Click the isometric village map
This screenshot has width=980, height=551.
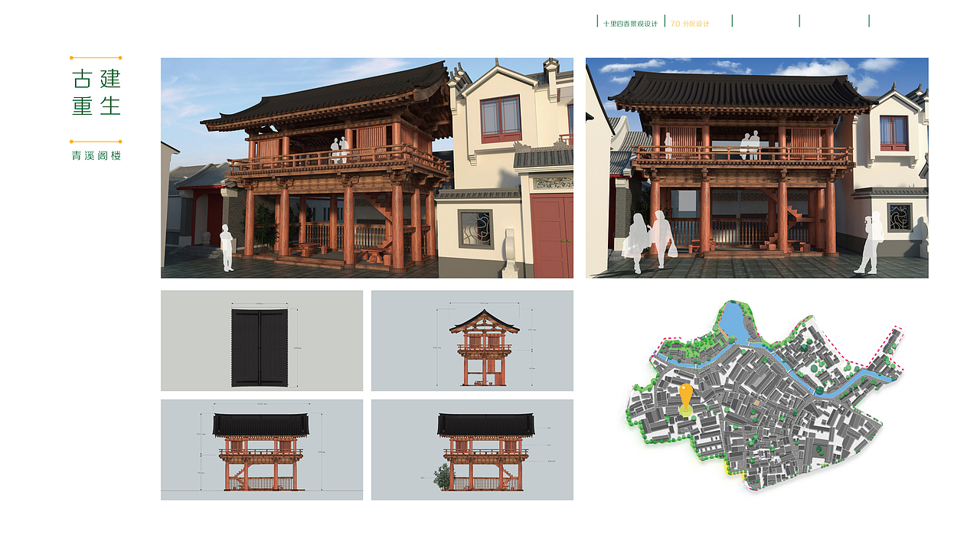click(763, 395)
